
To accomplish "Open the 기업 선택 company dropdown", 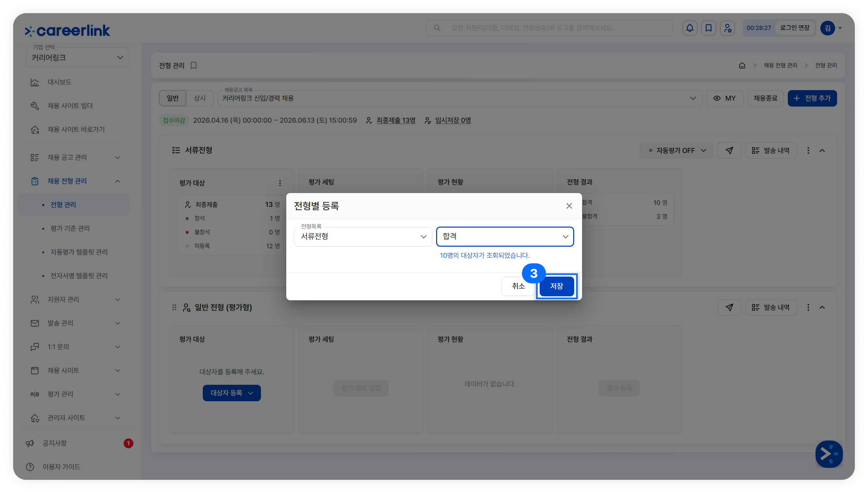I will pos(78,58).
